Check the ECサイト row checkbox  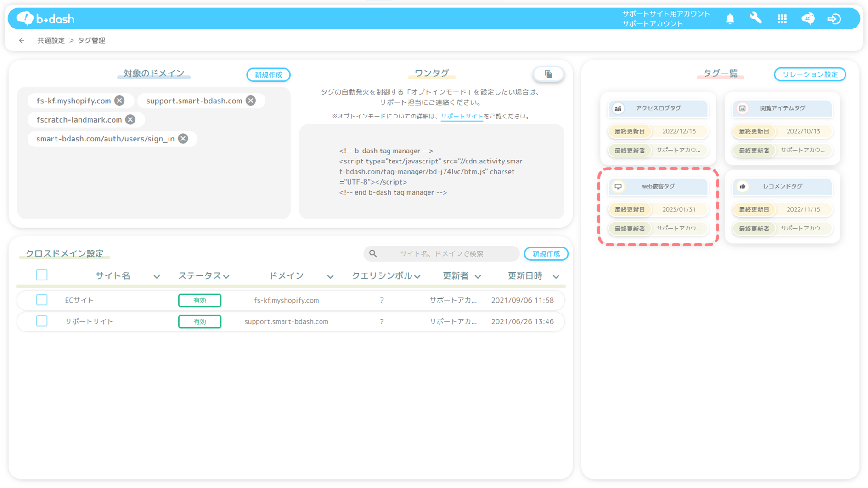pos(42,300)
